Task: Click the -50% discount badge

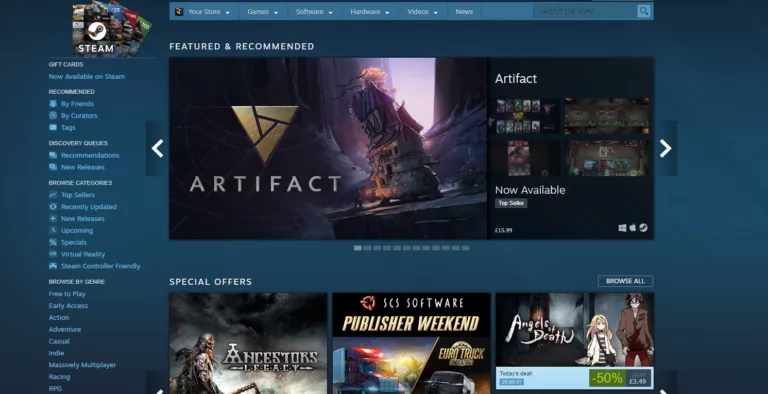Action: [607, 378]
